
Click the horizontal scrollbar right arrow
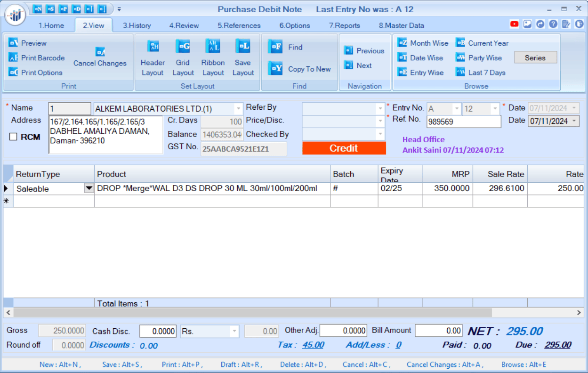pos(580,312)
